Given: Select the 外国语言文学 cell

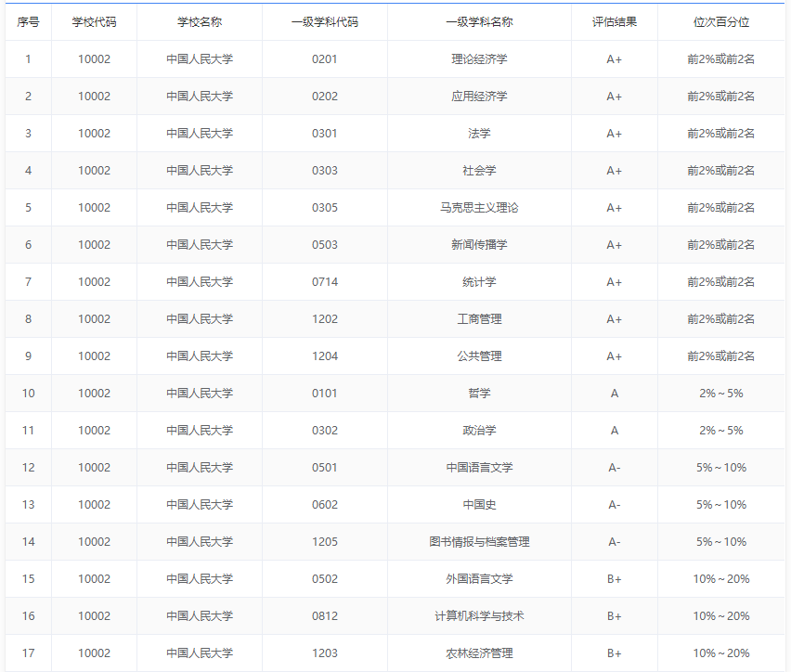Looking at the screenshot, I should click(479, 578).
